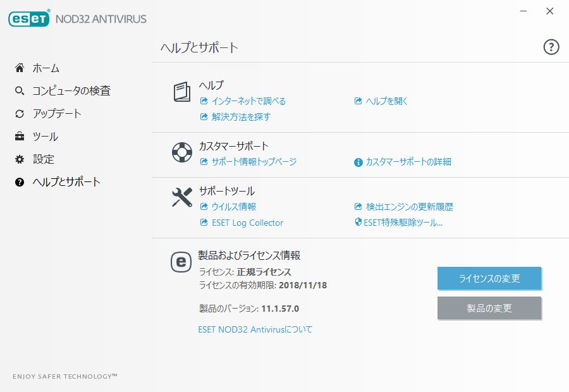Click the lifebuoy icon for カスタマーサポート

pyautogui.click(x=182, y=152)
